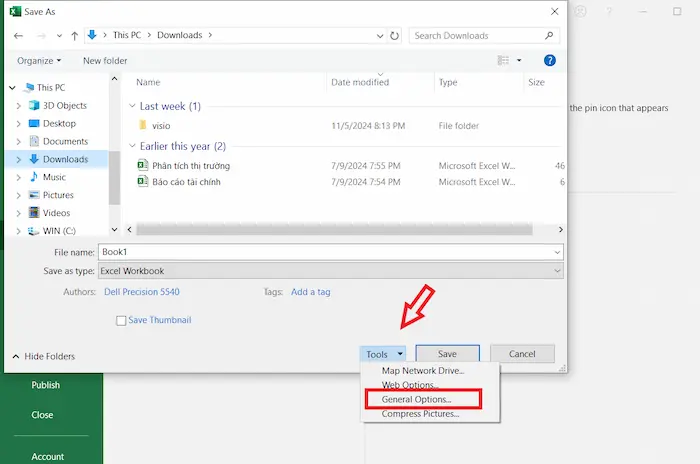
Task: Open Publish in Excel backstage sidebar
Action: pos(46,385)
